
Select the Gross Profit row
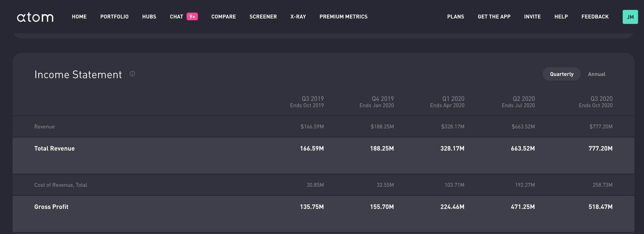pyautogui.click(x=52, y=207)
